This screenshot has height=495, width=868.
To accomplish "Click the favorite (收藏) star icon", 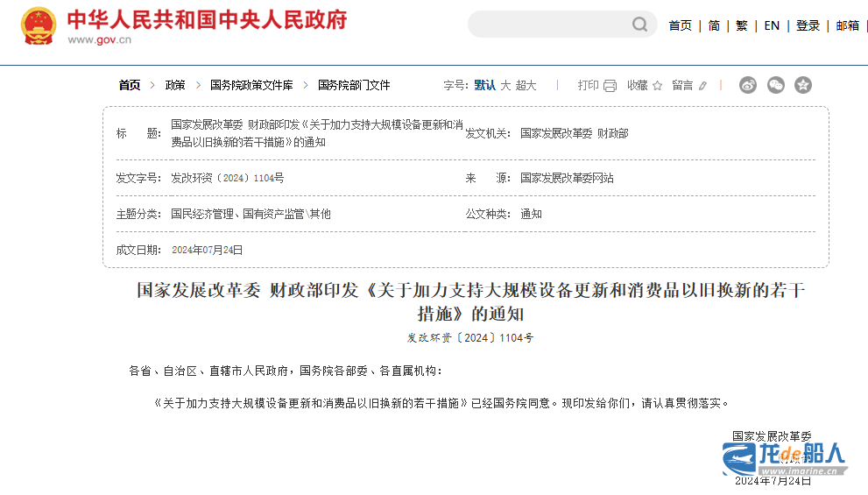I will [658, 86].
